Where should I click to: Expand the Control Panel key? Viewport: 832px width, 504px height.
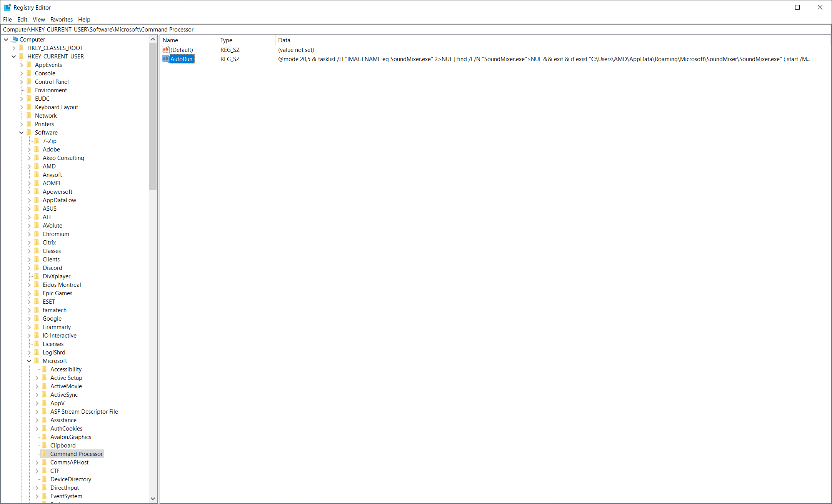(x=22, y=82)
